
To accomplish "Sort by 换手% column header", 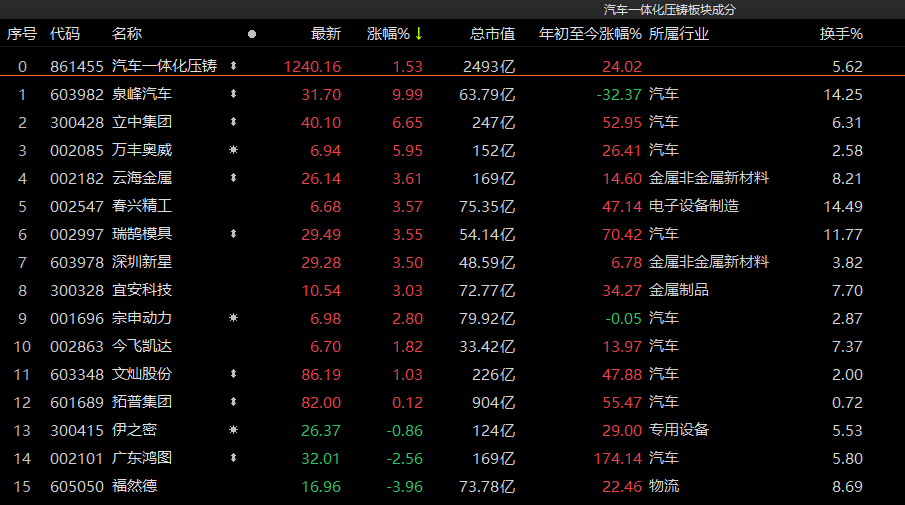I will click(x=840, y=34).
